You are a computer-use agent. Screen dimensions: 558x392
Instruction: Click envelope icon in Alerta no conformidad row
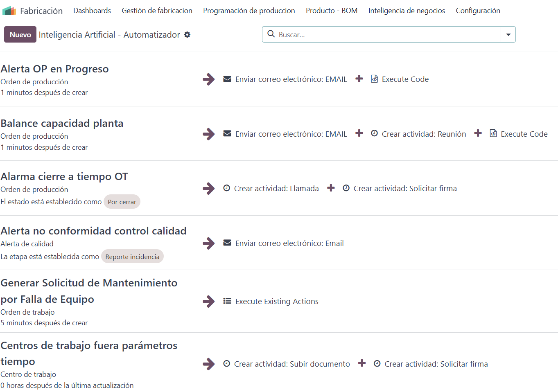coord(227,243)
